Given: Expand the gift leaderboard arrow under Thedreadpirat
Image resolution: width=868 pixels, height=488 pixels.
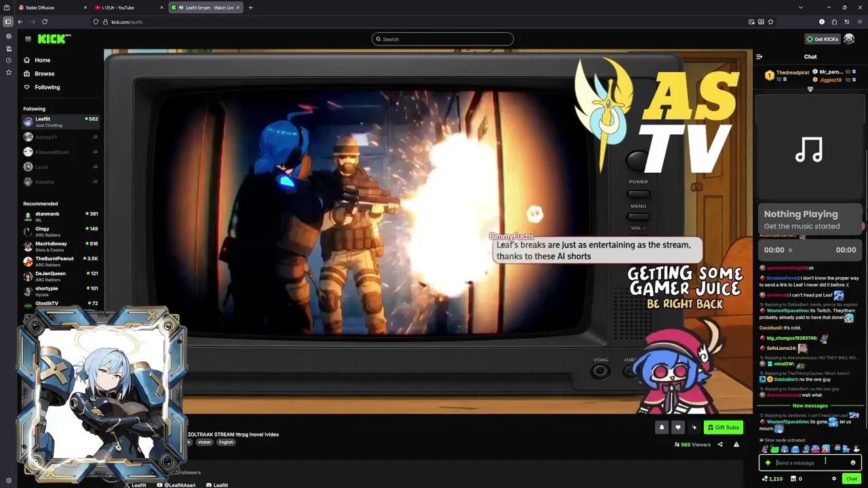Looking at the screenshot, I should (x=810, y=89).
